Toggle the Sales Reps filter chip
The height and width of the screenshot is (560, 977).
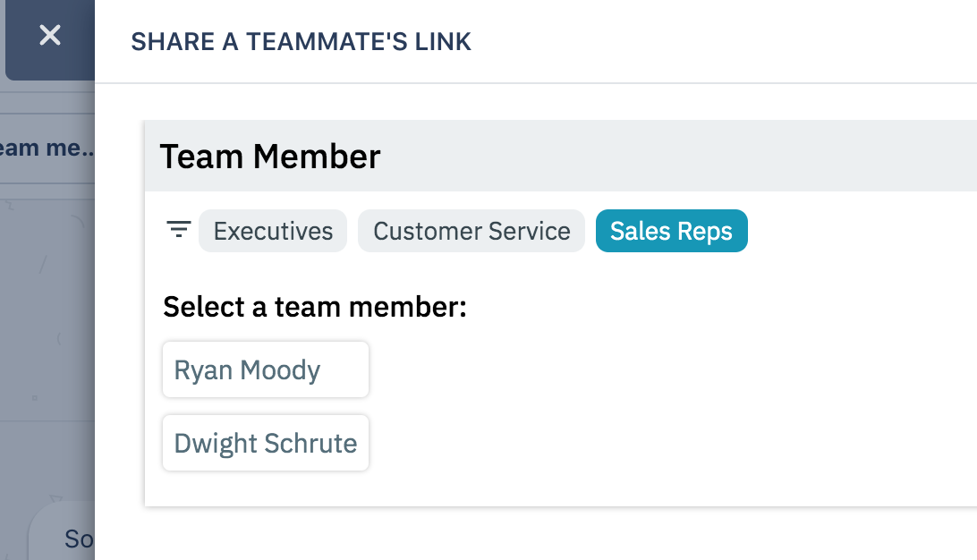[671, 232]
